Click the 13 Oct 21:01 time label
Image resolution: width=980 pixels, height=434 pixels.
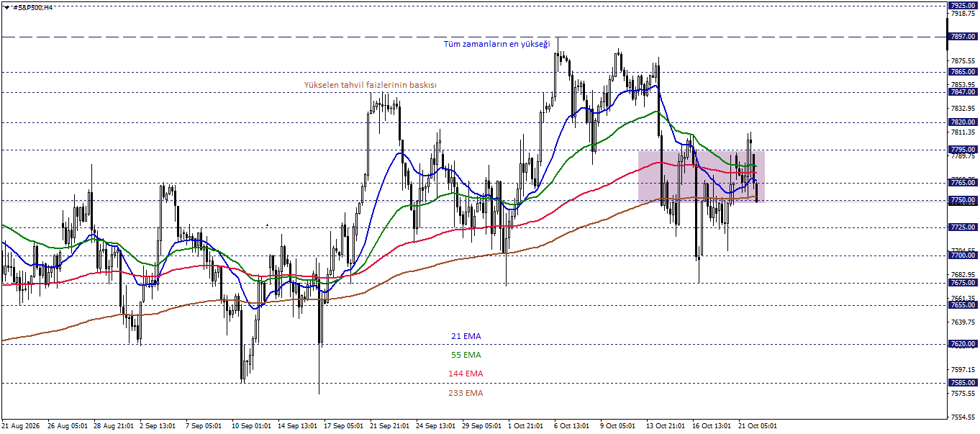666,426
